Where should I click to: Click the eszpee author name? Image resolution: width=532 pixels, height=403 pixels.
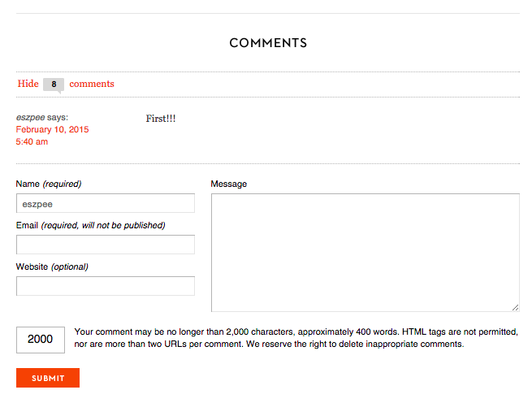tap(30, 117)
